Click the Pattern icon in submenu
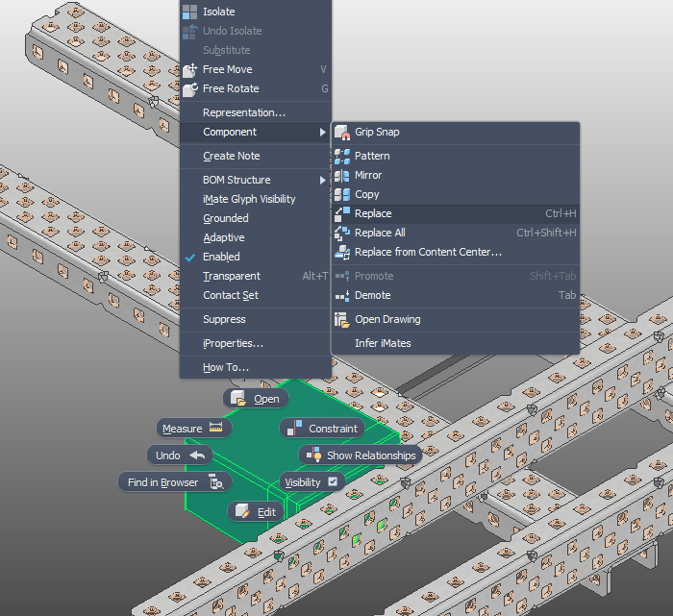Viewport: 673px width, 616px height. click(342, 156)
